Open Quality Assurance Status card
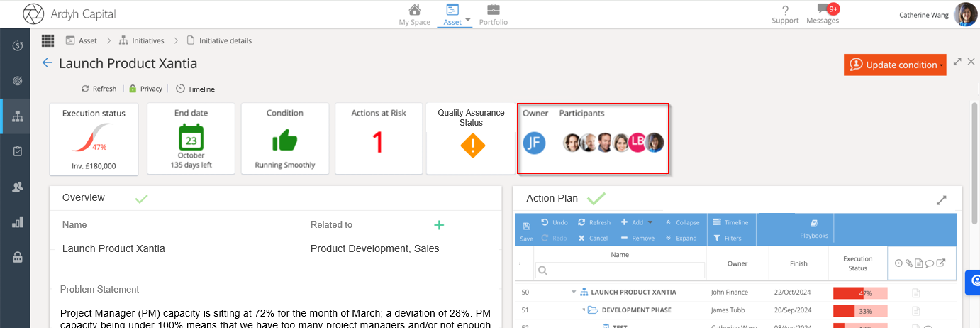 (x=471, y=138)
